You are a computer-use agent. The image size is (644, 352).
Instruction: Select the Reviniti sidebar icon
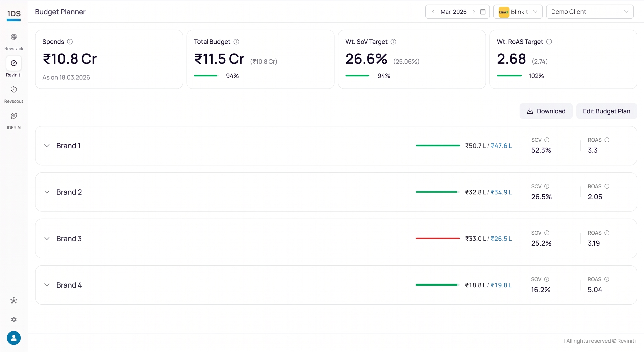(x=14, y=63)
